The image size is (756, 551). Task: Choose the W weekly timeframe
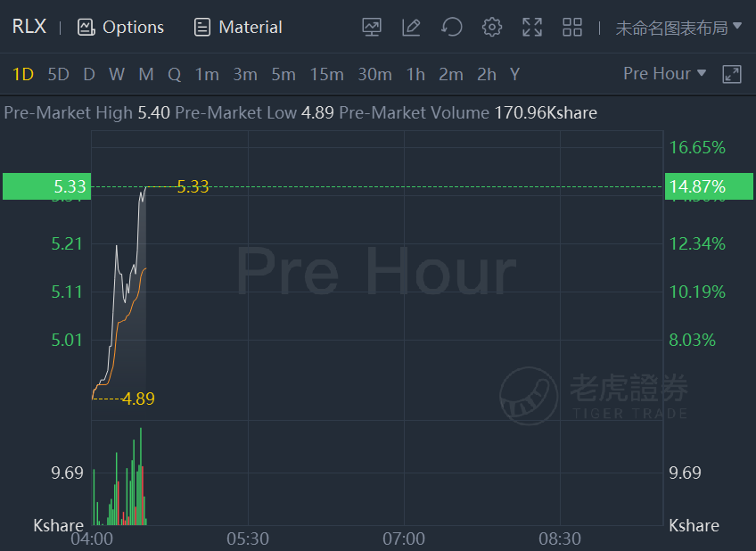(x=117, y=74)
